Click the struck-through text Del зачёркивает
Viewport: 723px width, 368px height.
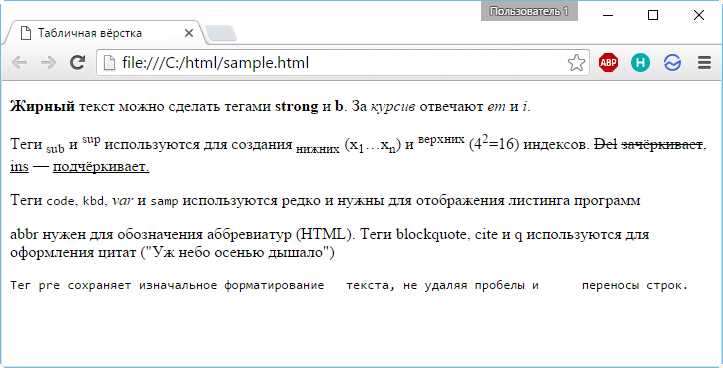pos(649,144)
